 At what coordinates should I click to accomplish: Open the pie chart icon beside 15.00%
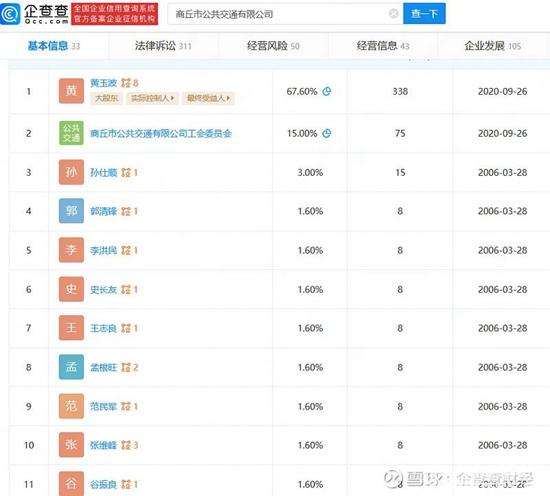(x=327, y=133)
